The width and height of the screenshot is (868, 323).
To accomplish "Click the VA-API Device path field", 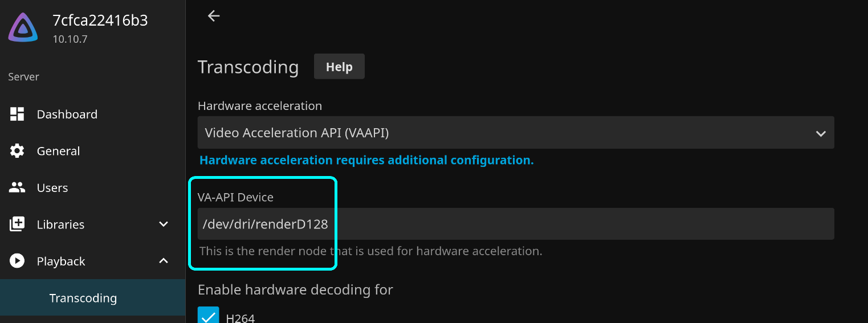I will [516, 224].
